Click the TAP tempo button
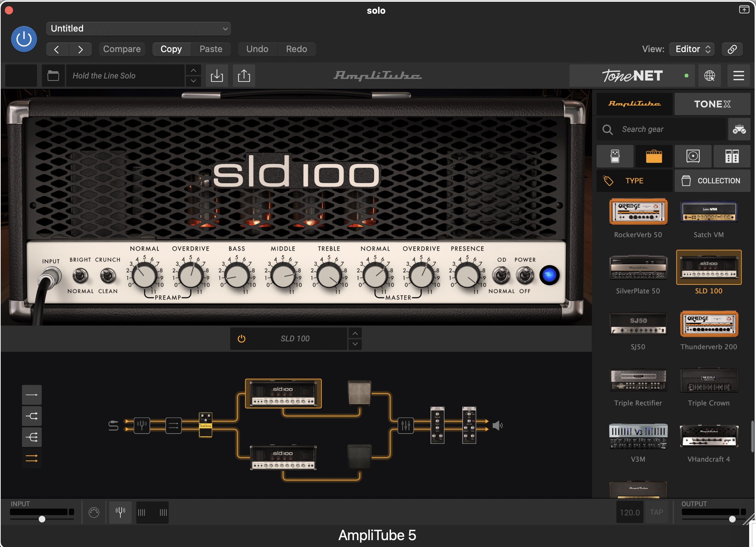Image resolution: width=756 pixels, height=547 pixels. [x=656, y=512]
